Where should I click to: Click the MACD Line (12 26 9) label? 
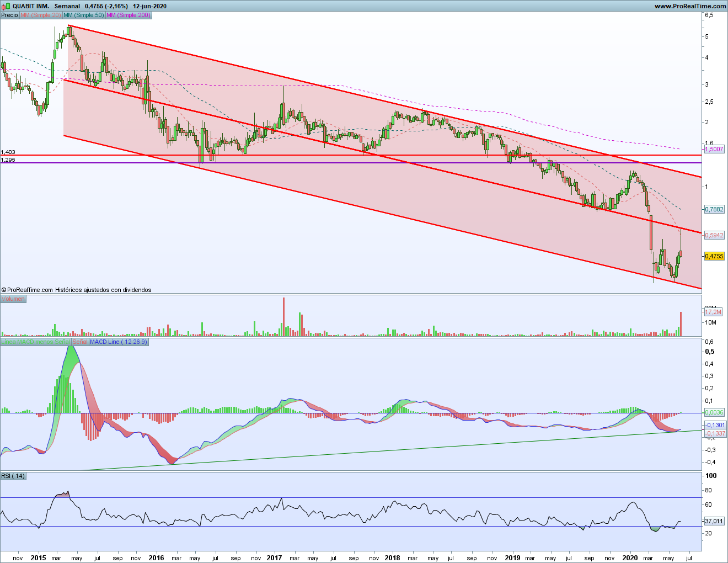click(x=119, y=342)
